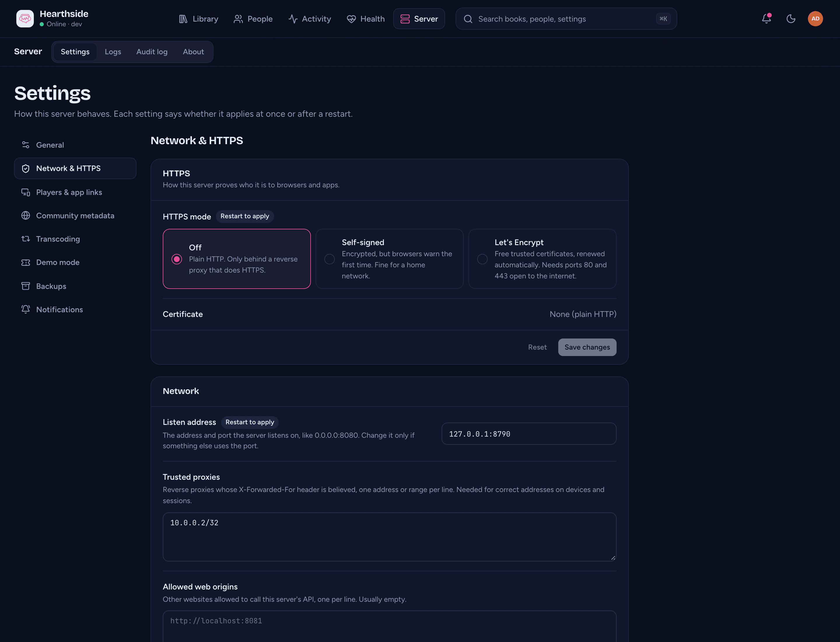Click the None (plain HTTP) certificate value
The image size is (840, 642).
pos(583,314)
